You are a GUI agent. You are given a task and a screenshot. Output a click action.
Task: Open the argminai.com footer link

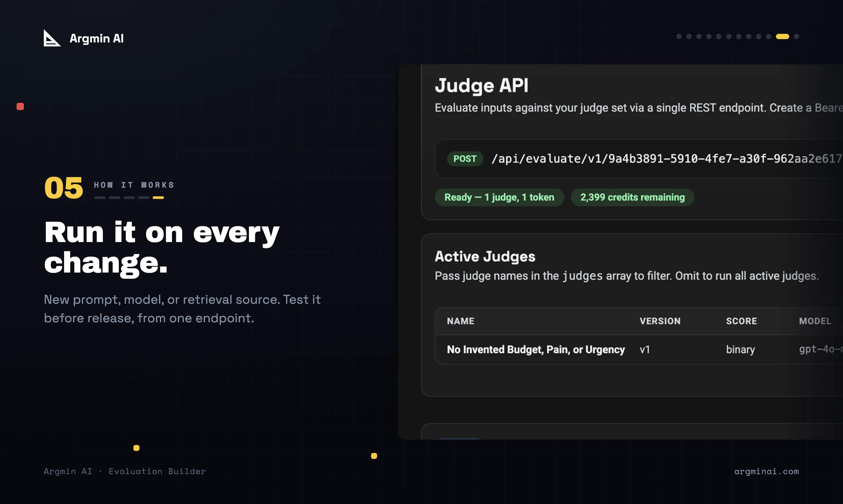[x=767, y=472]
